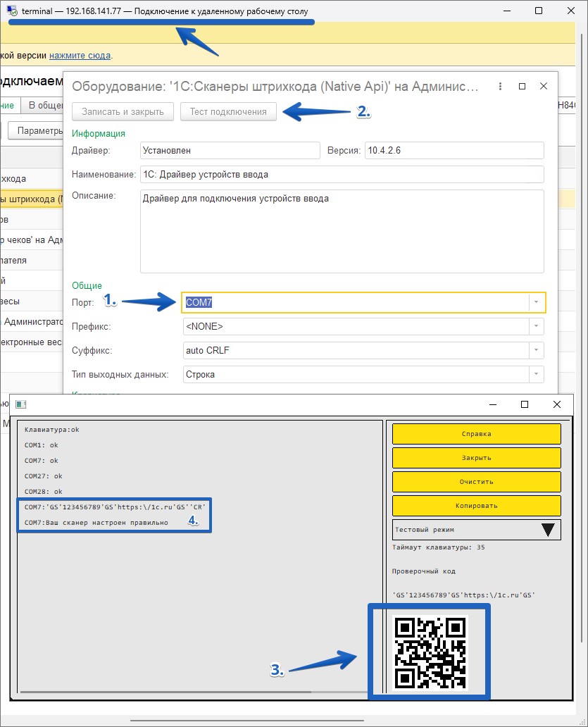Expand the Тестовый режим mode selector
This screenshot has height=727, width=588.
point(548,530)
